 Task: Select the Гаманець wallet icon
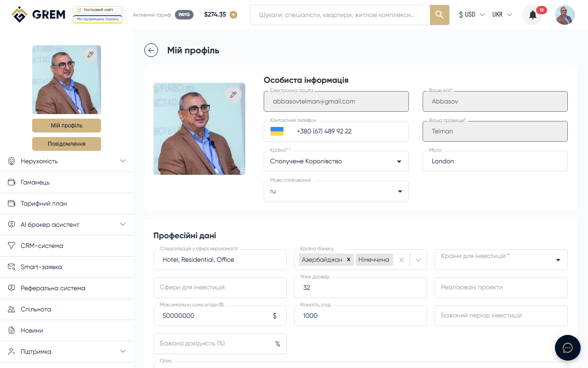(x=11, y=182)
